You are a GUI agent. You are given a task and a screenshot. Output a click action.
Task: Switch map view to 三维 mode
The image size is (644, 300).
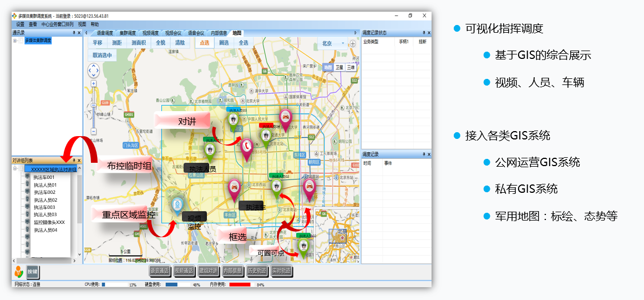(350, 67)
